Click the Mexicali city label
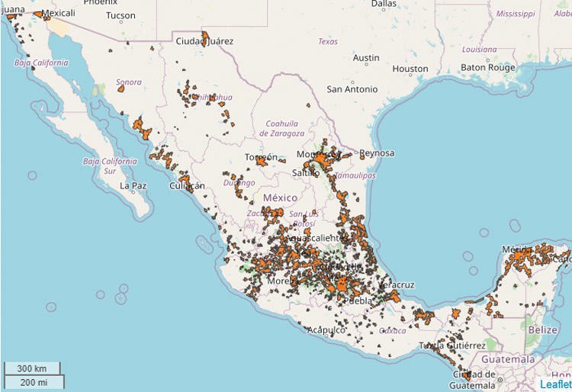Viewport: 572px width, 392px height. coord(58,14)
